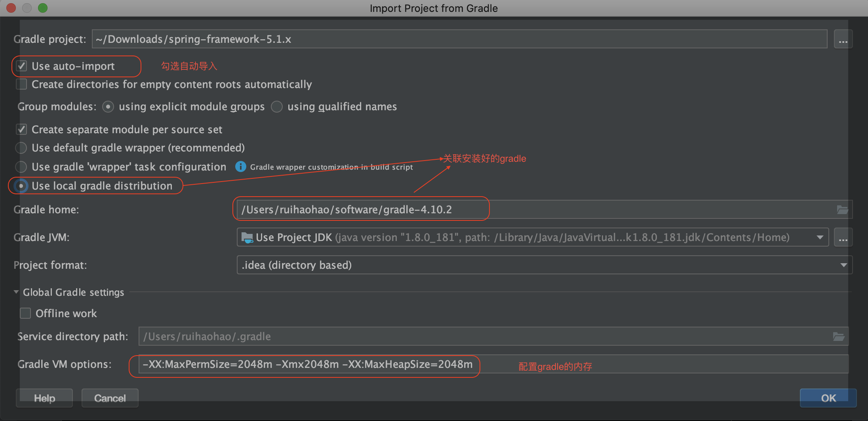Click the Gradle wrapper customization info icon

click(240, 167)
